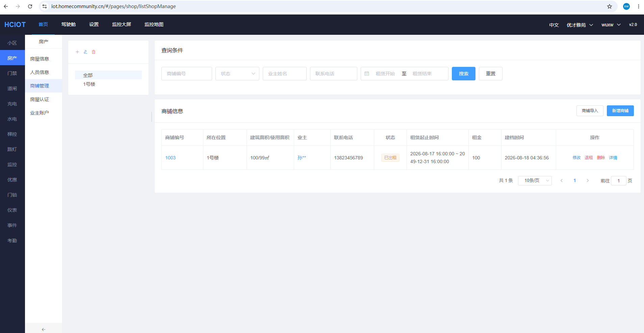Screen dimensions: 644x333
Task: Click 详情 for shop 1003
Action: coord(613,158)
